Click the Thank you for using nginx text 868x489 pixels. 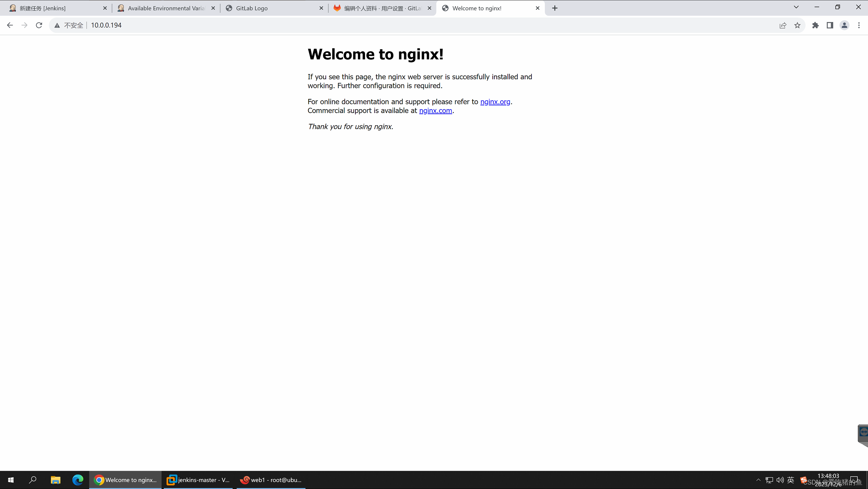tap(350, 126)
